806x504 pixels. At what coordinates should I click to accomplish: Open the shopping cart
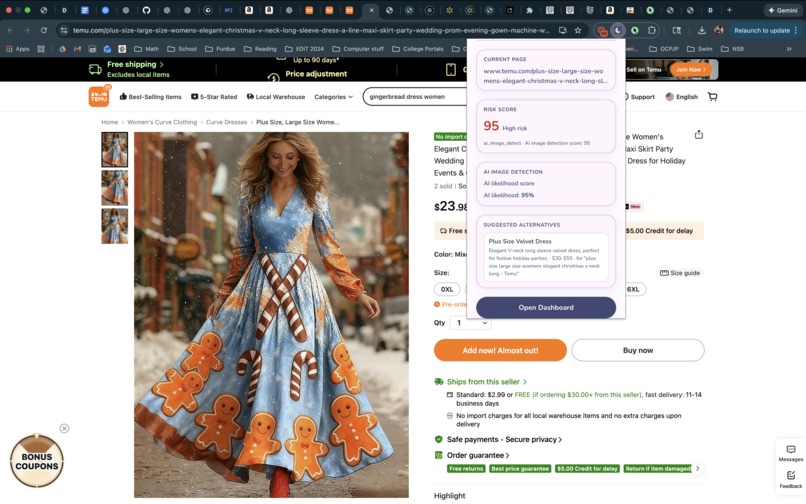point(712,97)
